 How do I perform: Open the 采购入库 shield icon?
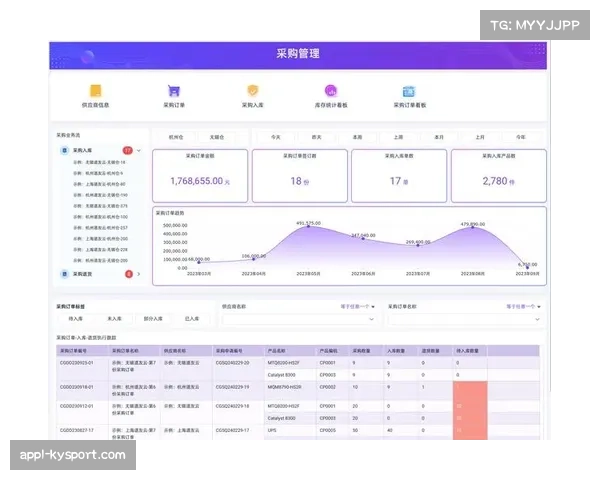point(253,91)
